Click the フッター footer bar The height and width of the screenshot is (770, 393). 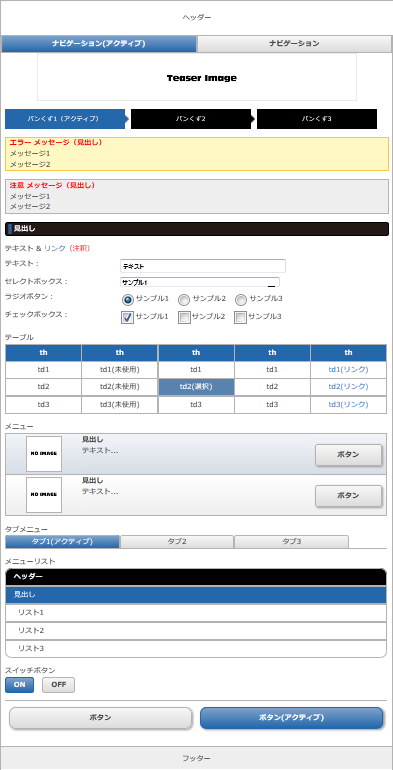click(196, 758)
